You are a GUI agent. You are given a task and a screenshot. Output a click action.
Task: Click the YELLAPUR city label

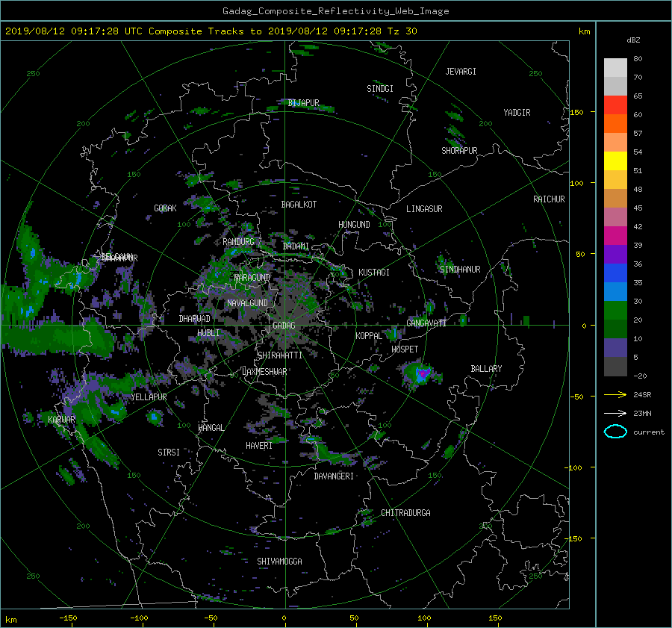pyautogui.click(x=149, y=397)
